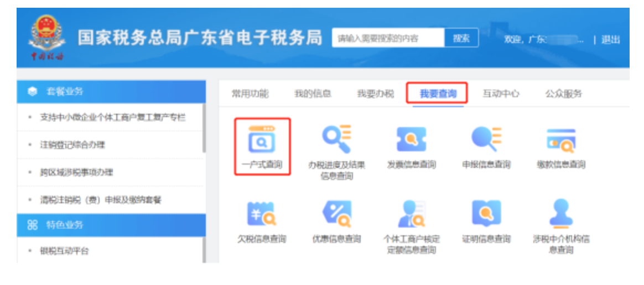Viewport: 644px width, 285px height.
Task: Focus the search content input field
Action: 388,38
